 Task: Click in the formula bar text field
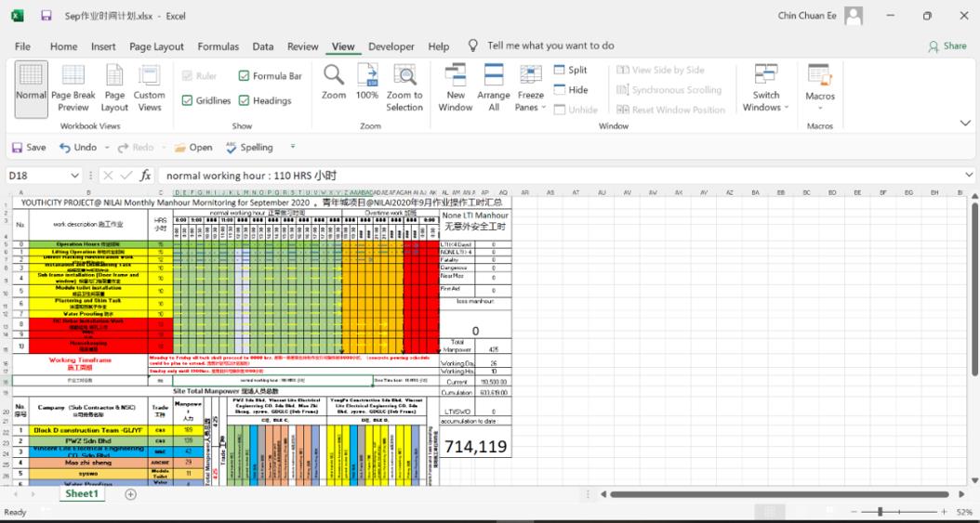(x=558, y=176)
